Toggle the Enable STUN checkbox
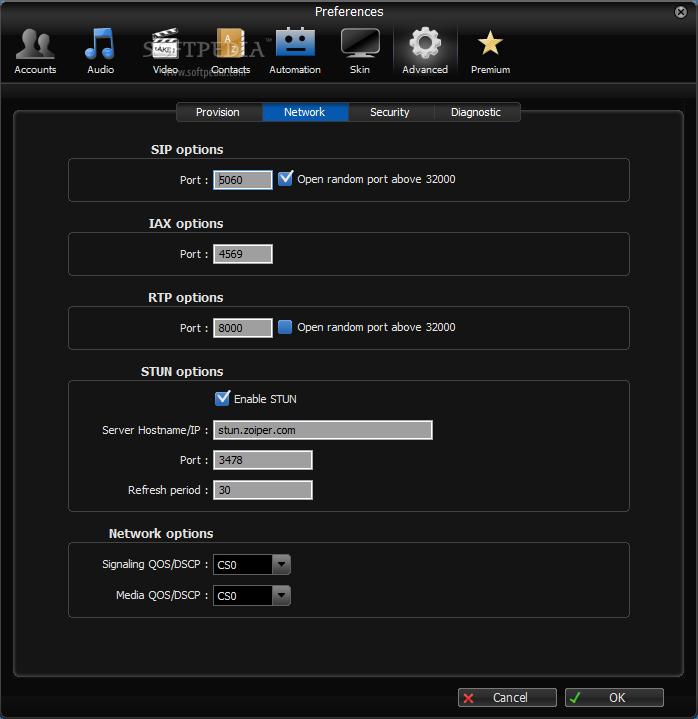 222,398
